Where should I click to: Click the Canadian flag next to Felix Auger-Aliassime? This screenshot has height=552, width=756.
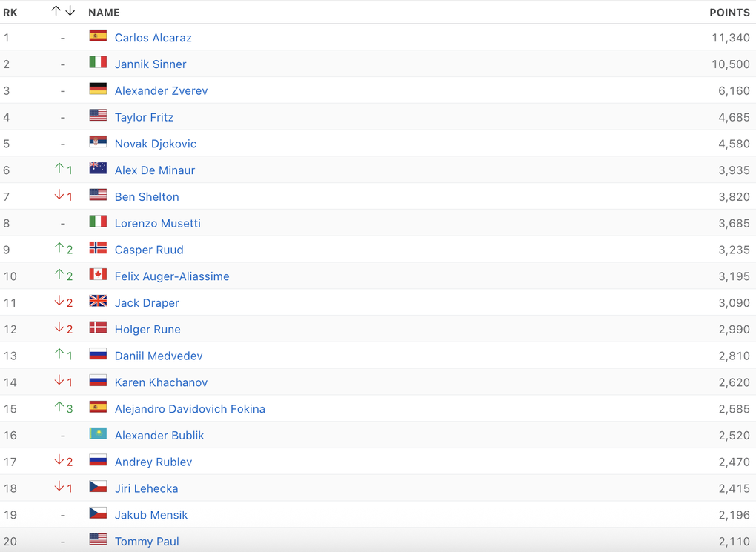point(98,275)
